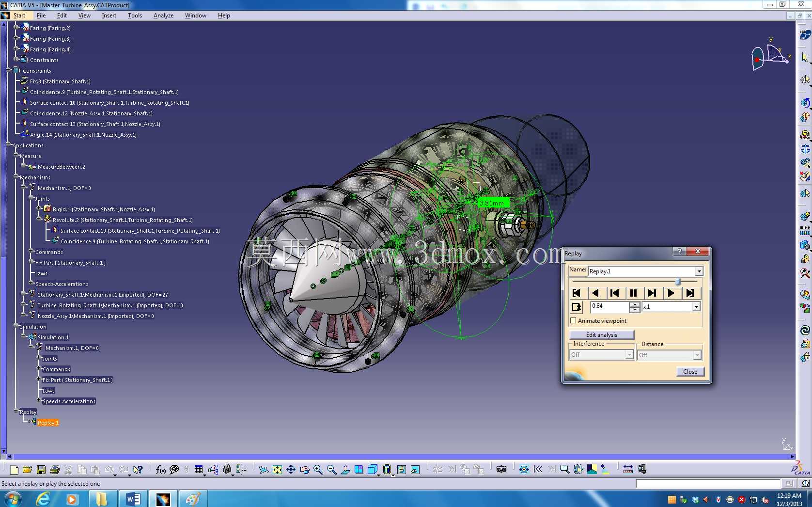Click the New document icon
This screenshot has width=812, height=507.
pos(14,469)
